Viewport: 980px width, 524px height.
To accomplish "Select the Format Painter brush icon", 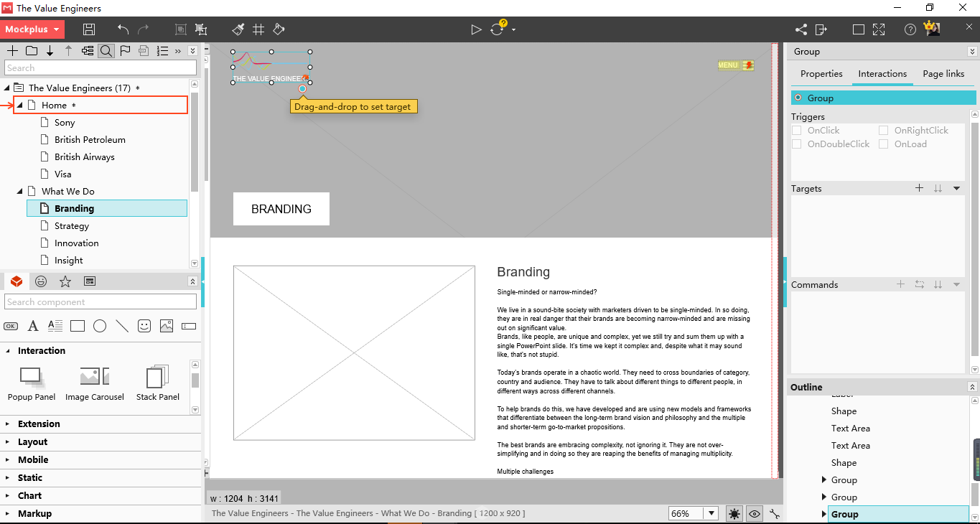I will tap(238, 29).
